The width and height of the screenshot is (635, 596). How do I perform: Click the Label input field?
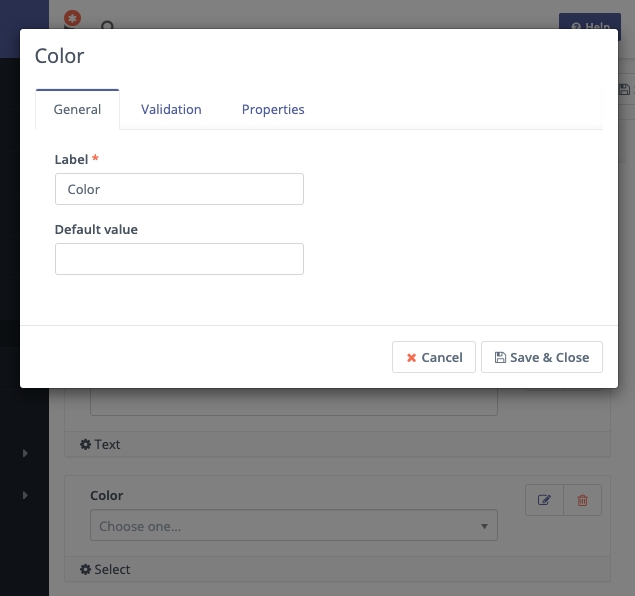[x=179, y=189]
